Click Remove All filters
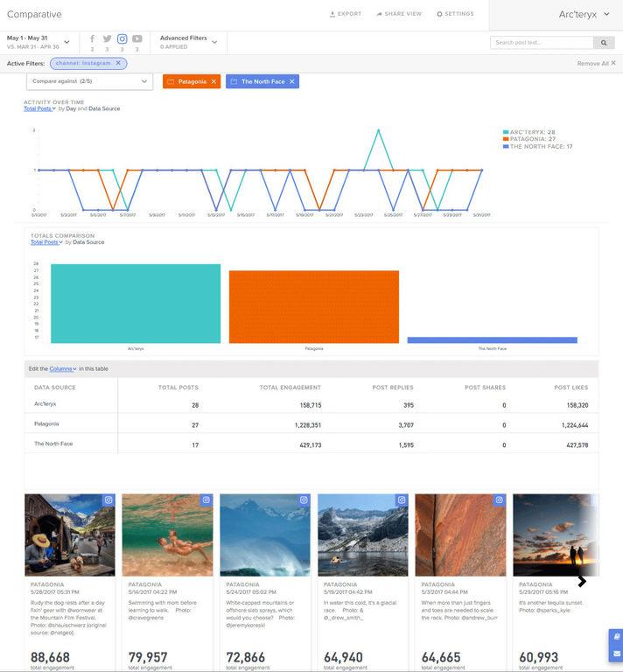This screenshot has height=672, width=623. 597,63
